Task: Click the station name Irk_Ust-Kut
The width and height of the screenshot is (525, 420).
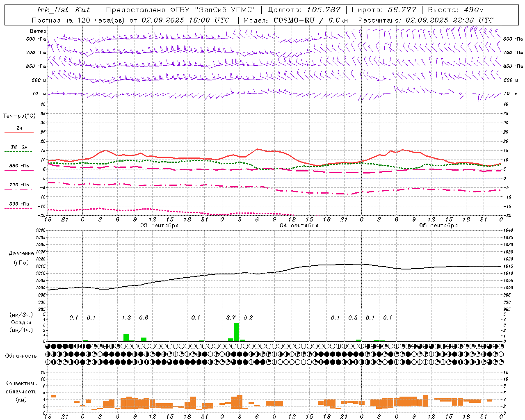Action: (x=64, y=9)
